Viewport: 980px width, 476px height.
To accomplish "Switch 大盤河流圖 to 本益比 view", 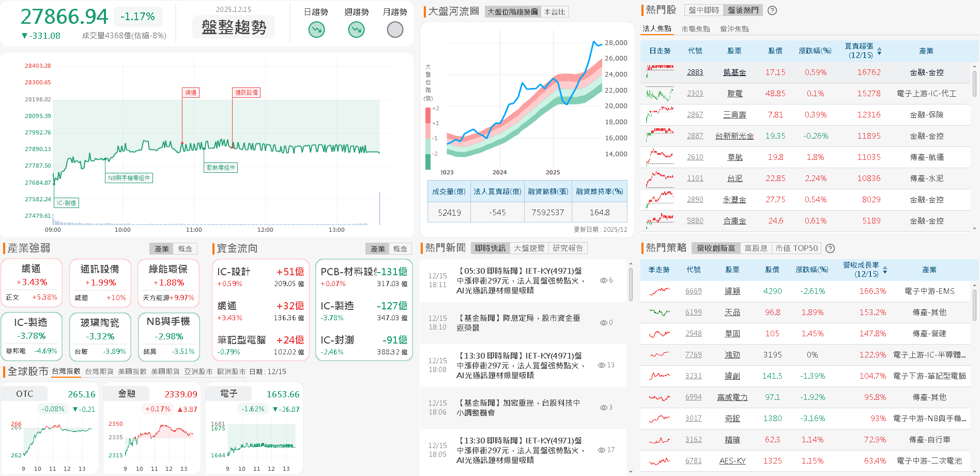I will [x=554, y=12].
